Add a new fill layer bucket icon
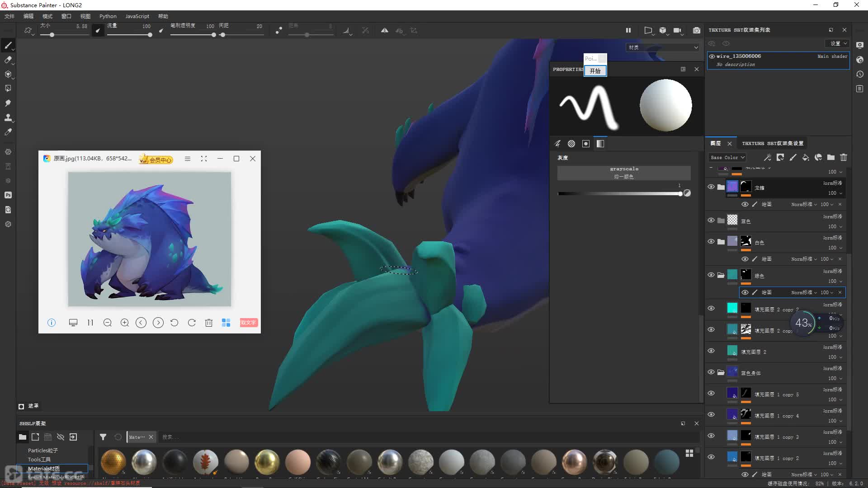Screen dimensions: 868x488 (805, 157)
